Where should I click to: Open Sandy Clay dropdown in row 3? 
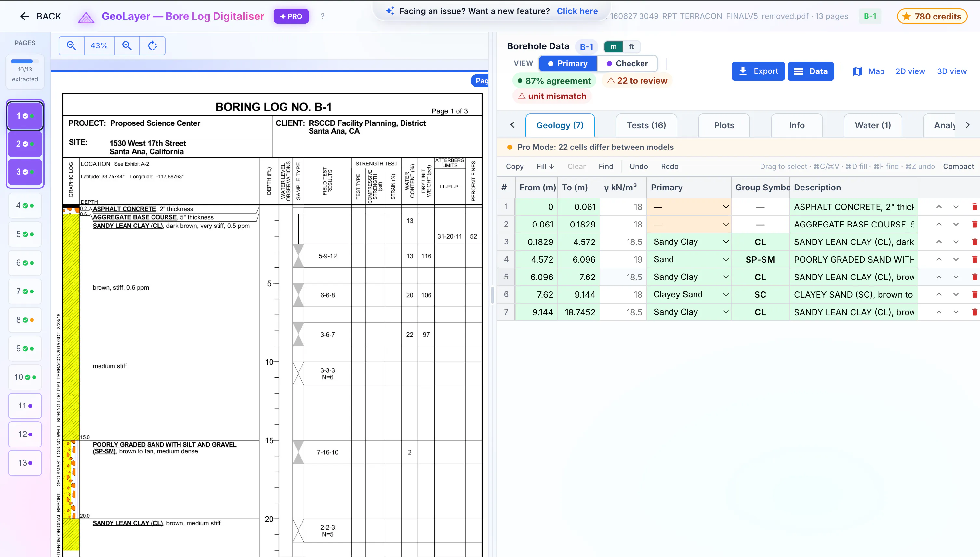[689, 242]
